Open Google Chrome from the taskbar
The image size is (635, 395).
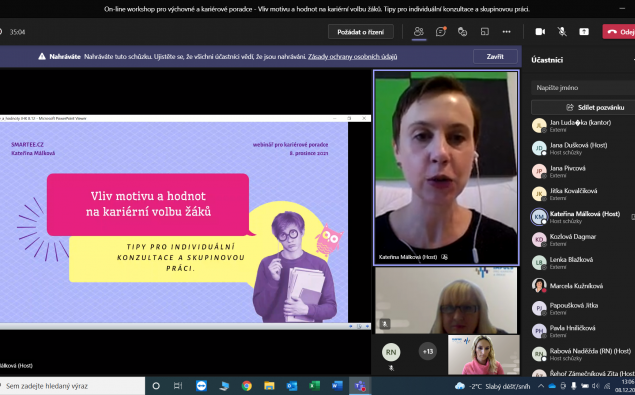point(246,386)
